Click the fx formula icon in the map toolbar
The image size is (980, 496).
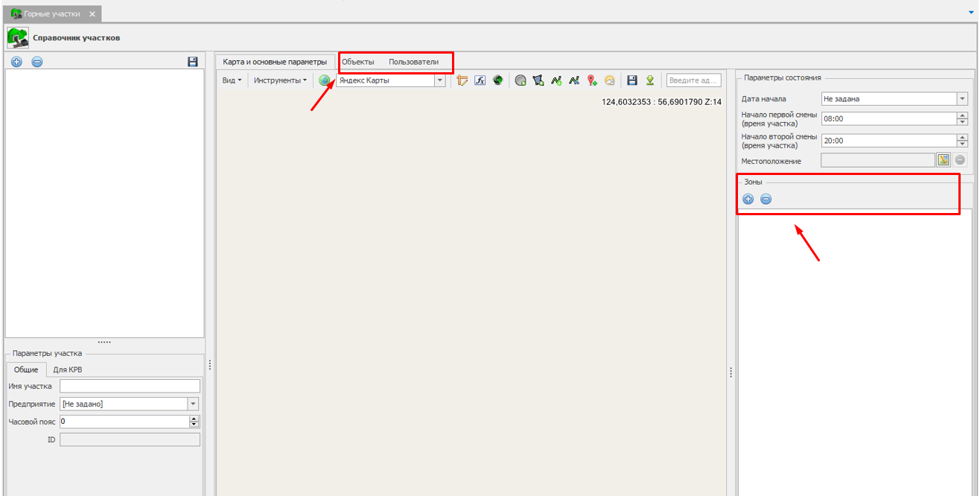click(x=480, y=80)
